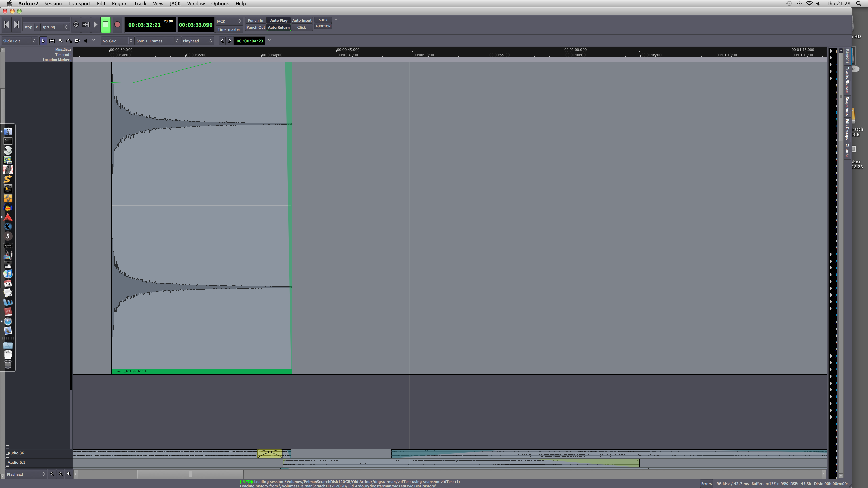Click zoom to session button
The width and height of the screenshot is (868, 488).
(69, 474)
